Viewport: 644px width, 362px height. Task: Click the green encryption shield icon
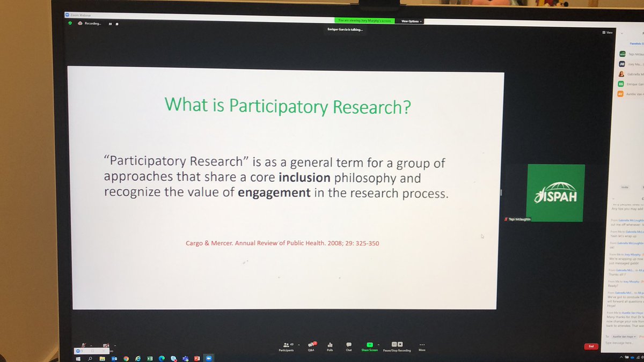[x=70, y=24]
